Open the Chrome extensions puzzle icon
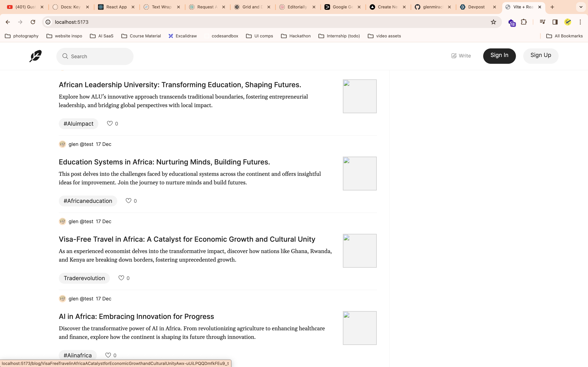The image size is (588, 367). (x=524, y=22)
